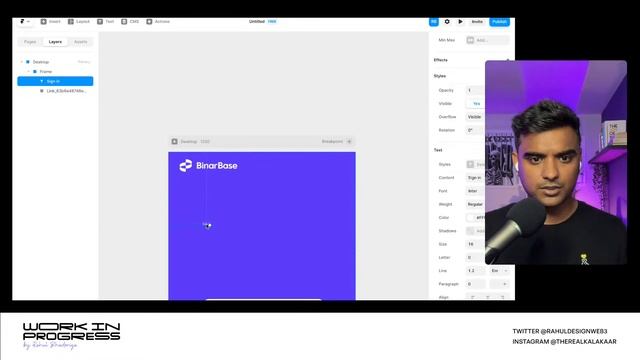Click the Paragraph stepper control
Viewport: 640px width, 360px height.
499,284
